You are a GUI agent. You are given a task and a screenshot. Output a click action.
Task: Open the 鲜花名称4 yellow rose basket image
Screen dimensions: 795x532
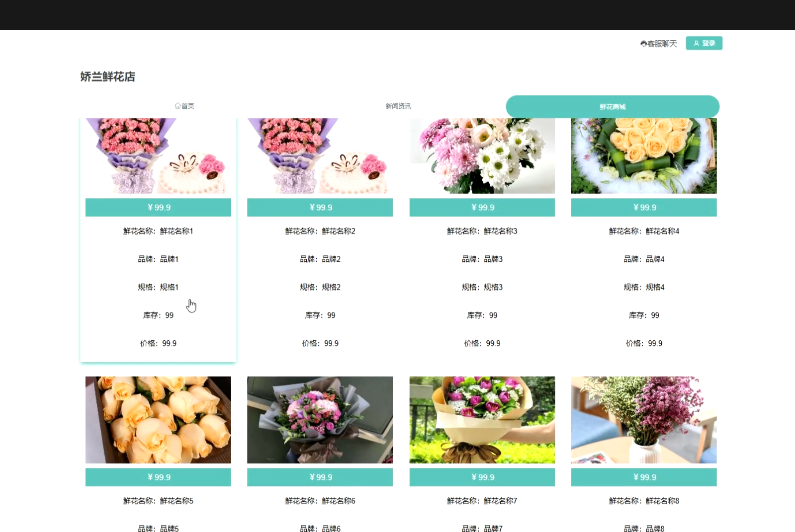(x=644, y=156)
